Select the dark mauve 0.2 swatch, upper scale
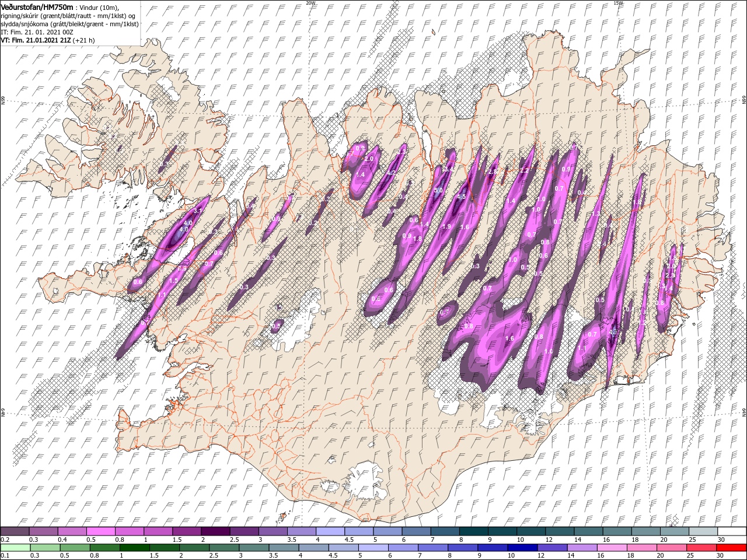747x560 pixels. pyautogui.click(x=15, y=531)
